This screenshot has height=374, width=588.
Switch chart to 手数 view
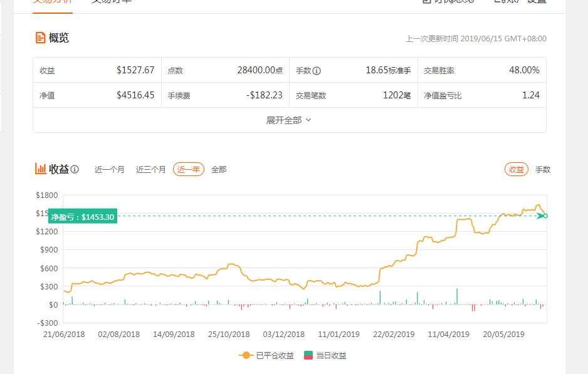coord(543,169)
